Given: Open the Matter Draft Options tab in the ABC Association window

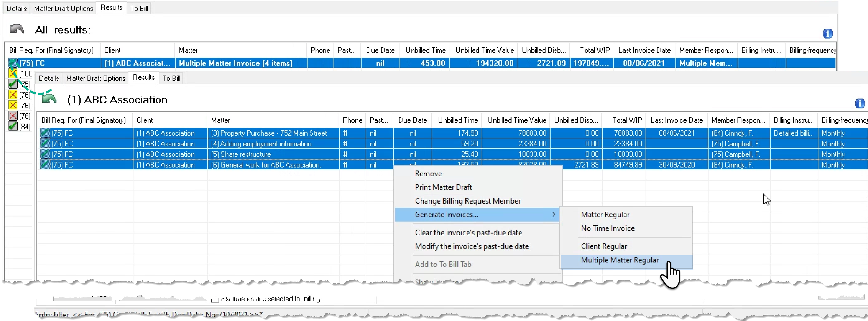Looking at the screenshot, I should [x=96, y=78].
